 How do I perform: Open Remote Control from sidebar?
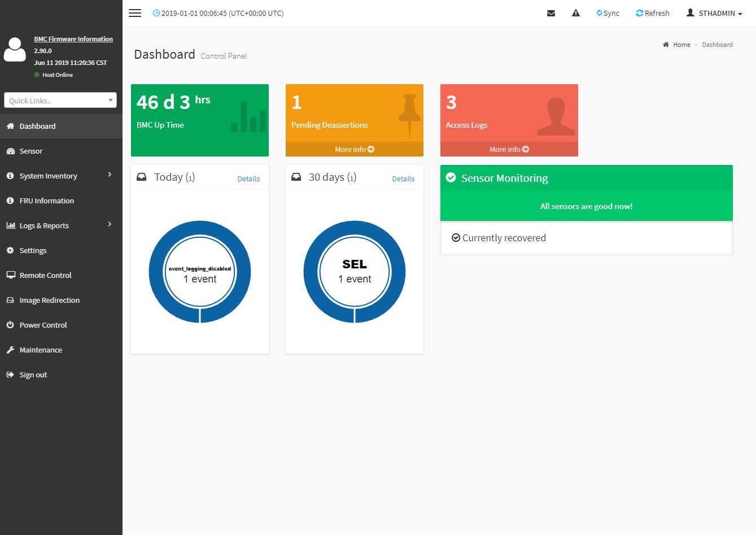45,275
